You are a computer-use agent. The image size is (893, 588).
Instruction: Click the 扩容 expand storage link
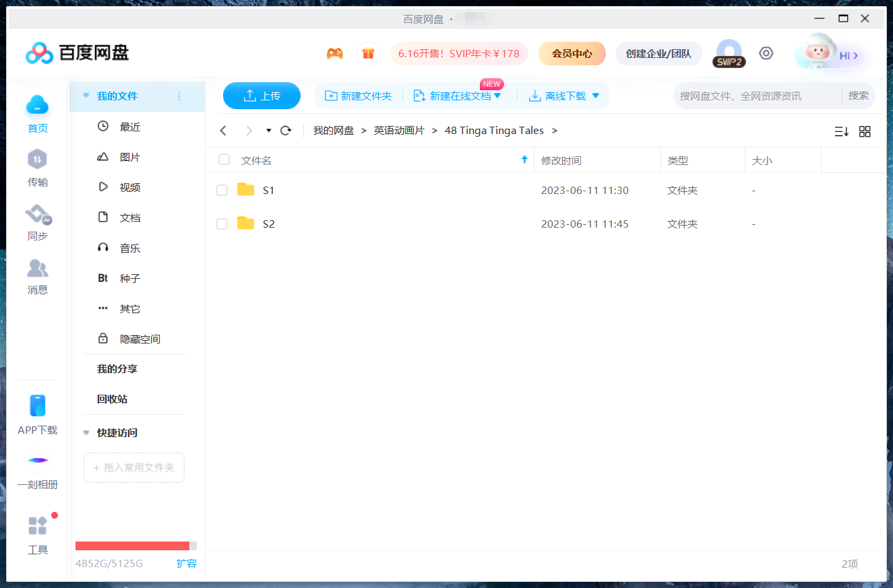pos(187,563)
